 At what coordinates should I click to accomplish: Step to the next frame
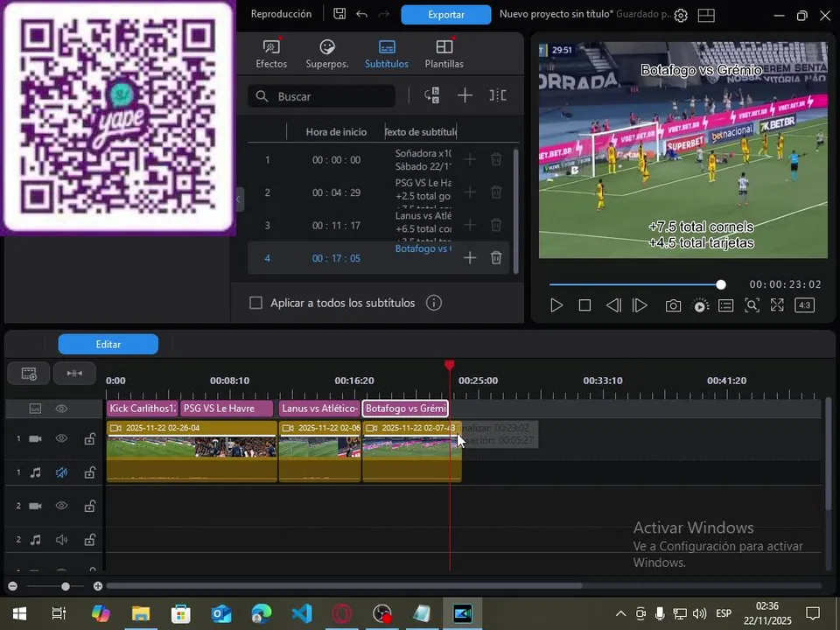point(640,305)
